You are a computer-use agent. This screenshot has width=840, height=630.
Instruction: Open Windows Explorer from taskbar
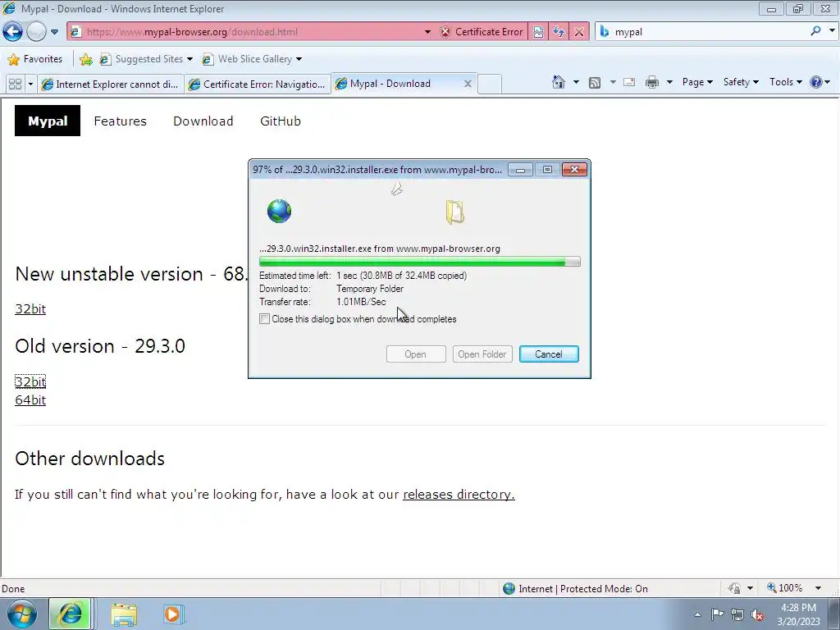coord(124,614)
